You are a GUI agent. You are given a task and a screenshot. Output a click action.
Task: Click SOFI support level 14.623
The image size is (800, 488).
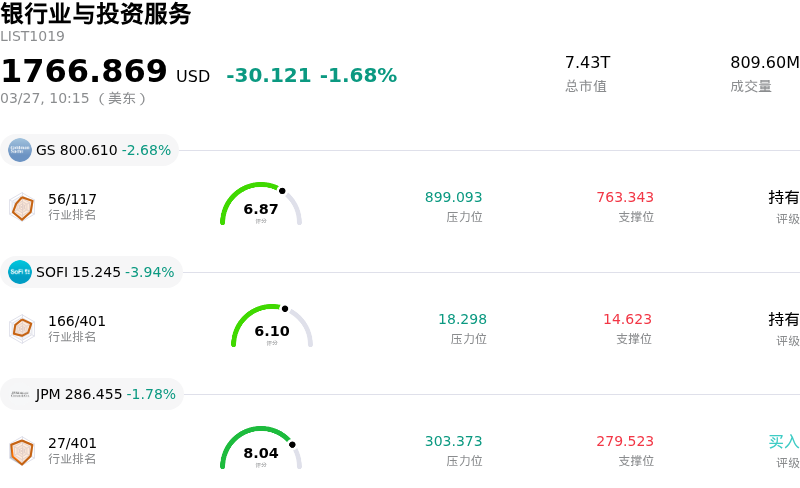tap(627, 319)
